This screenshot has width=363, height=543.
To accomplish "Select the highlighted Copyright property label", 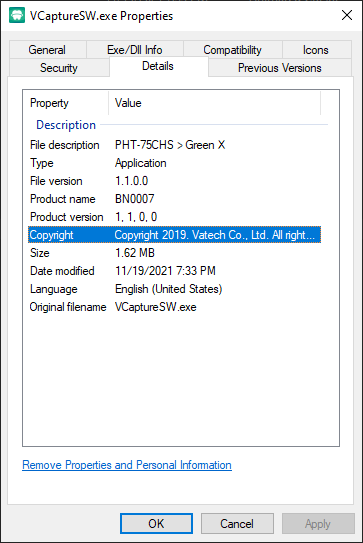I will 51,235.
